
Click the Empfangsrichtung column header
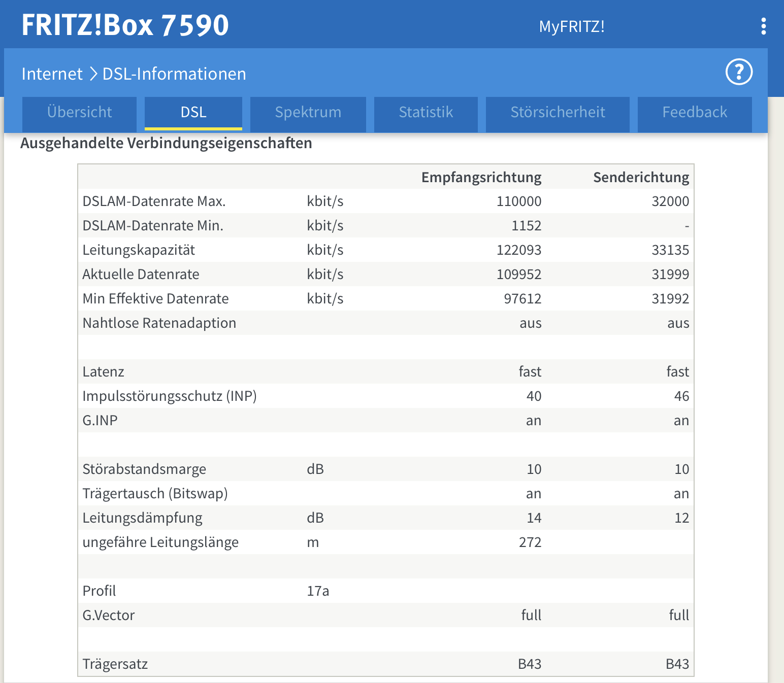click(x=481, y=177)
